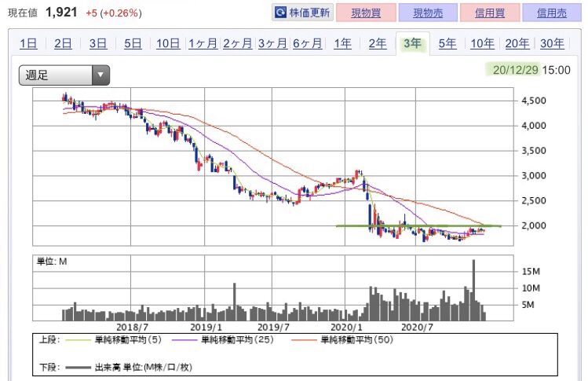Select the 5日 range tab

coord(133,43)
